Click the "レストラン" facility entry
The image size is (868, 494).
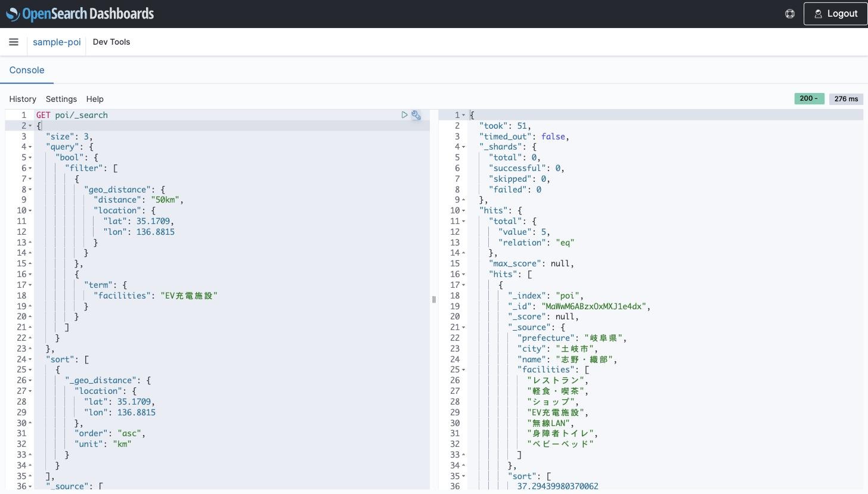click(556, 380)
